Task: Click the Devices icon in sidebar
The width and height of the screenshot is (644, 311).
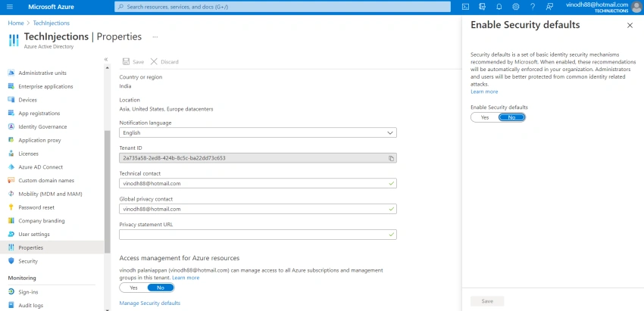Action: tap(11, 100)
